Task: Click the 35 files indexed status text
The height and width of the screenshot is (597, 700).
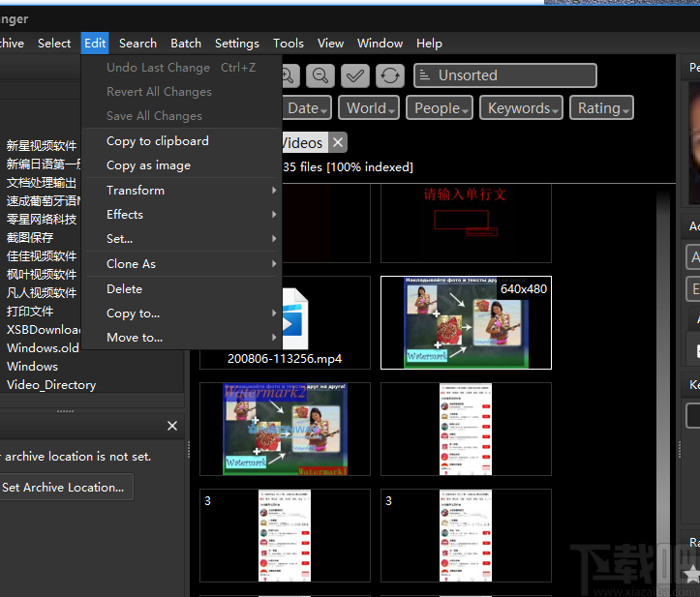Action: 348,167
